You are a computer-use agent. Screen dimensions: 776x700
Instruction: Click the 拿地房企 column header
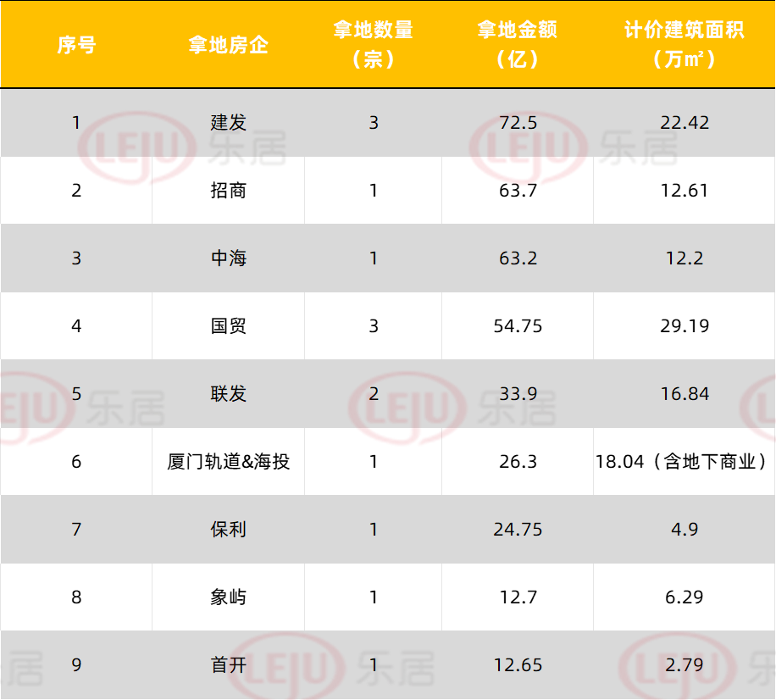coord(228,45)
